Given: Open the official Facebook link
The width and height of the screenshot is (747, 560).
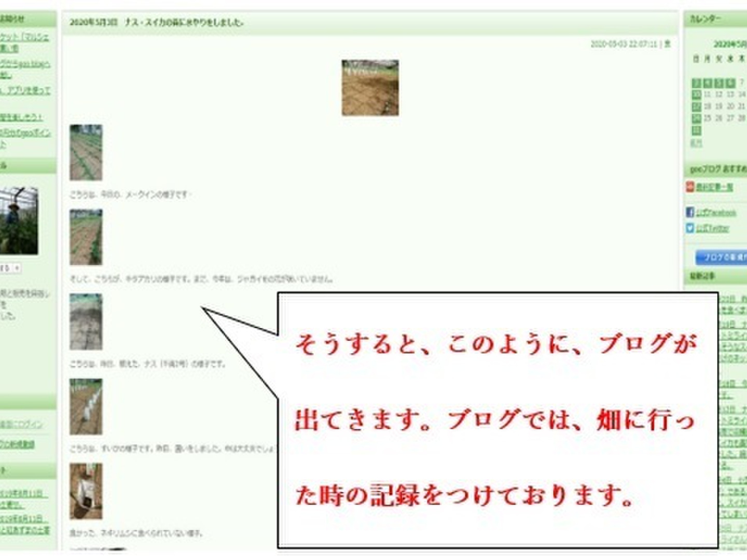Looking at the screenshot, I should (x=716, y=213).
